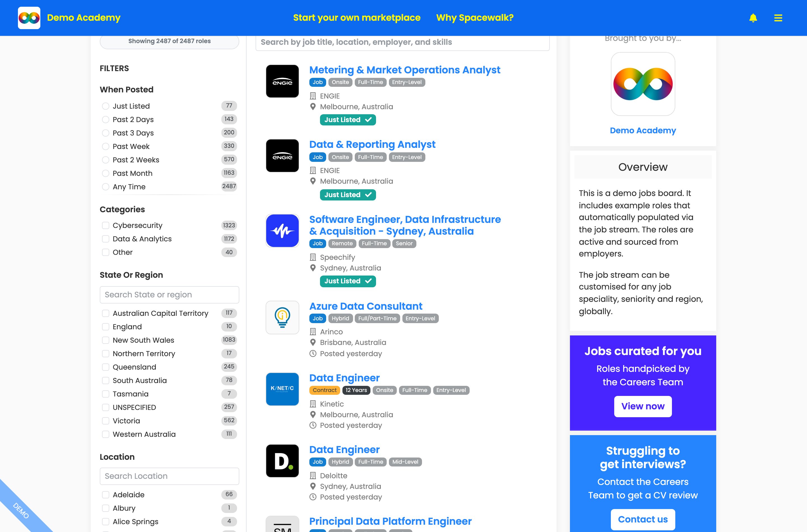
Task: Open the hamburger menu
Action: pyautogui.click(x=778, y=18)
